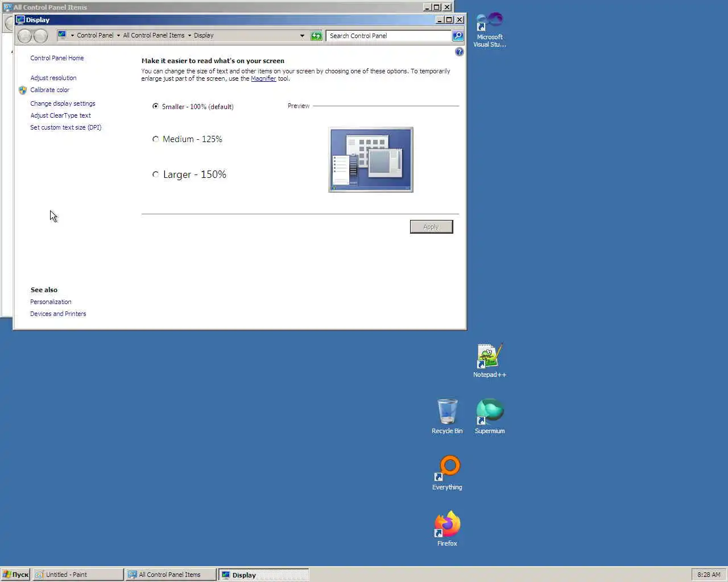The width and height of the screenshot is (728, 582).
Task: Minimize the Display window
Action: pos(439,19)
